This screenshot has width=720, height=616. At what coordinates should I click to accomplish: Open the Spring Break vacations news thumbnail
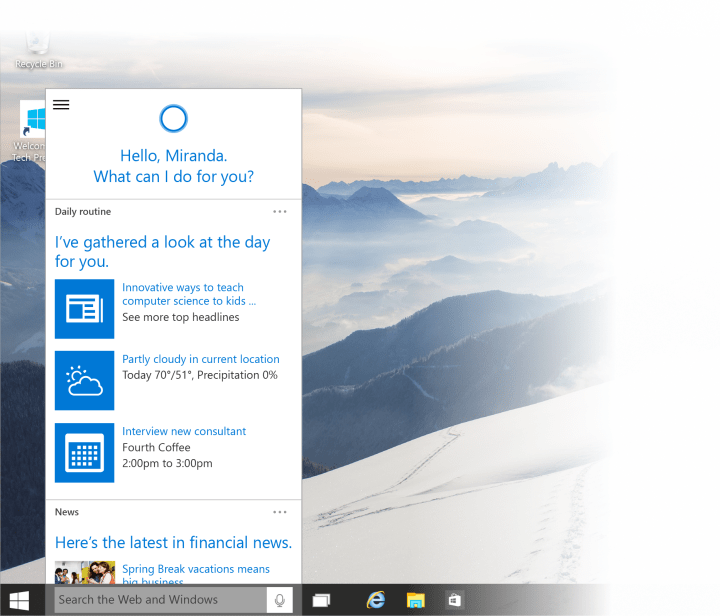[84, 573]
